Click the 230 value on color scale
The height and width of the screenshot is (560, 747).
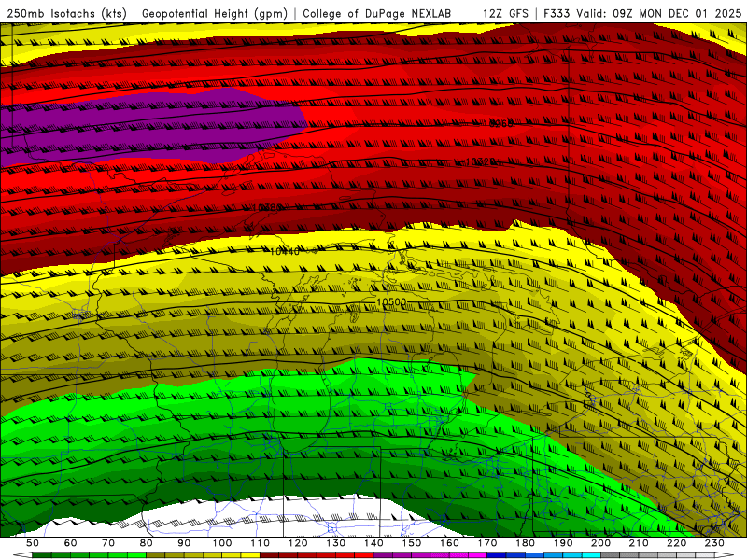[x=714, y=543]
